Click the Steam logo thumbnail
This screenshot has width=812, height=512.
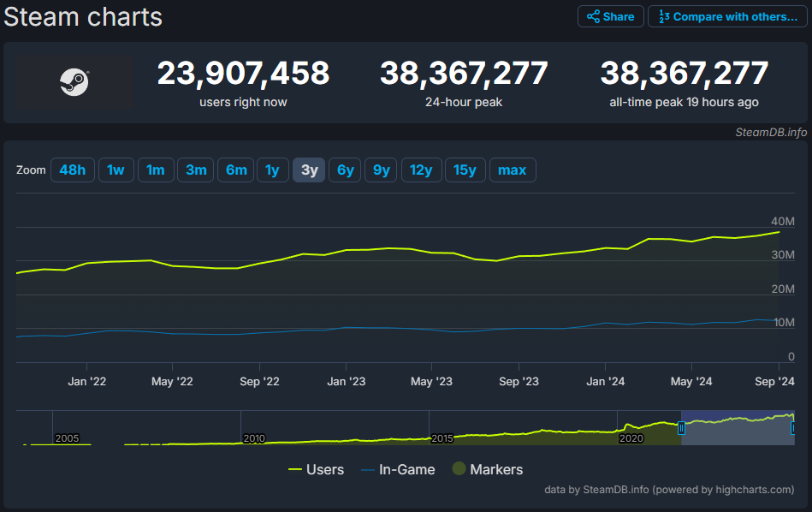pyautogui.click(x=74, y=82)
